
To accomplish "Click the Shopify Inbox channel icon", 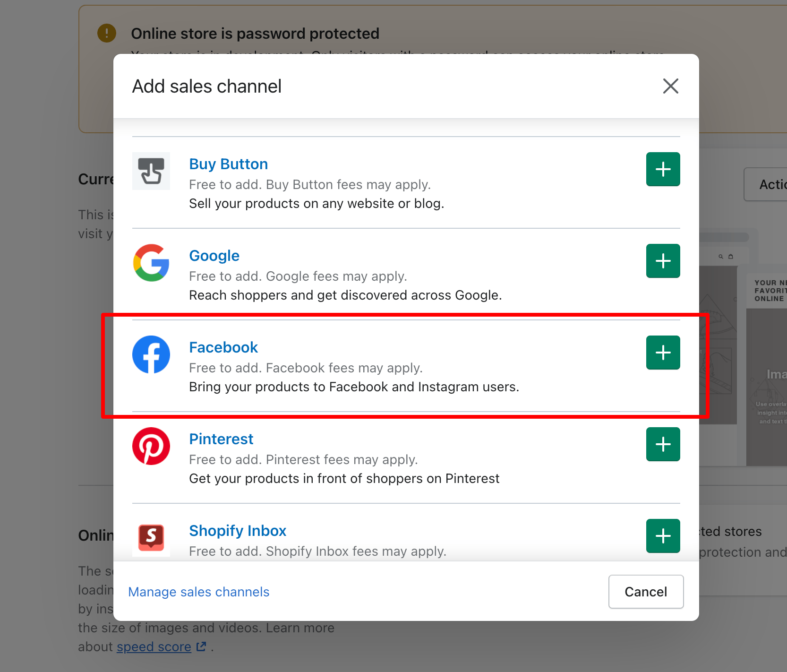I will [x=151, y=537].
